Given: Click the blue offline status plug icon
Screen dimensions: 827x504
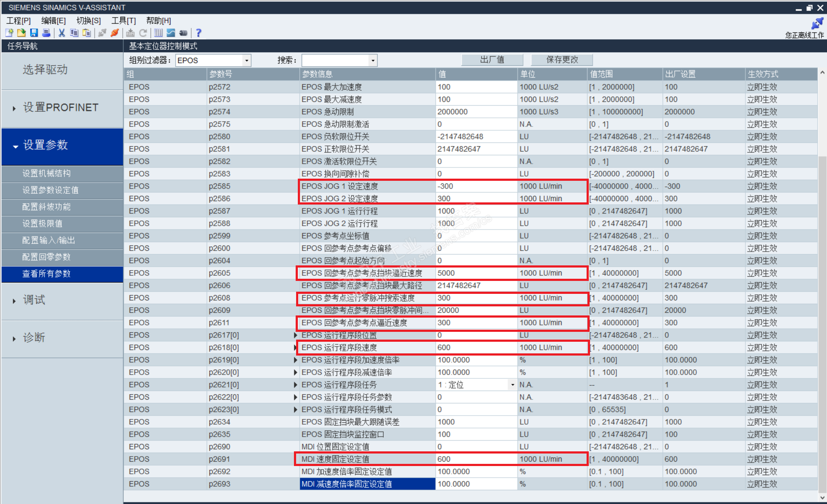Looking at the screenshot, I should [817, 24].
